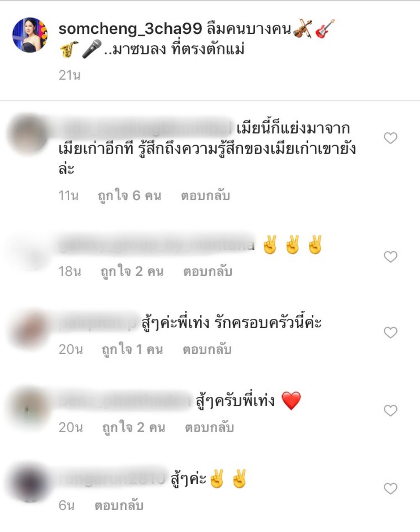Reply to the 6น สู้ๆค่ะ comment
420x532 pixels.
tap(119, 505)
